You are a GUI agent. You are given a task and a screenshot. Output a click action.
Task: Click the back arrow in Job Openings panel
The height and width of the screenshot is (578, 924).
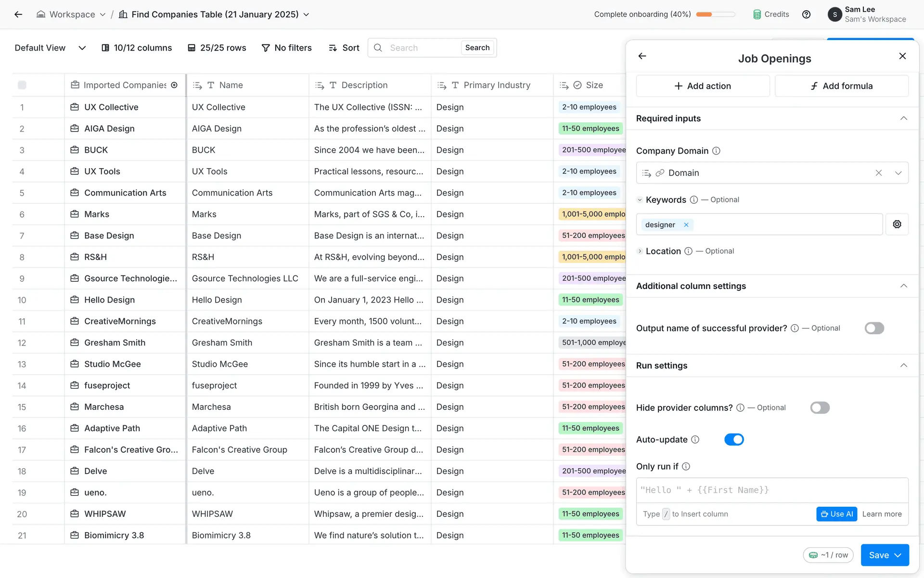pos(642,56)
